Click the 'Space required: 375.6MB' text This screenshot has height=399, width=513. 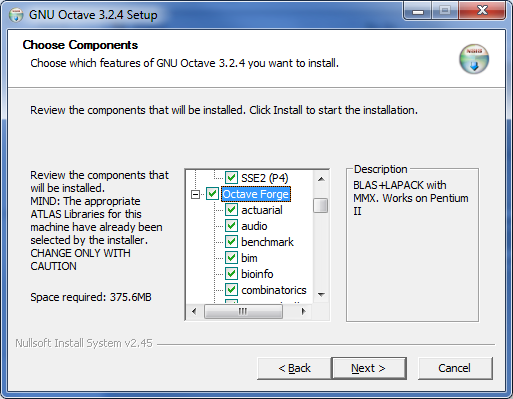[91, 297]
